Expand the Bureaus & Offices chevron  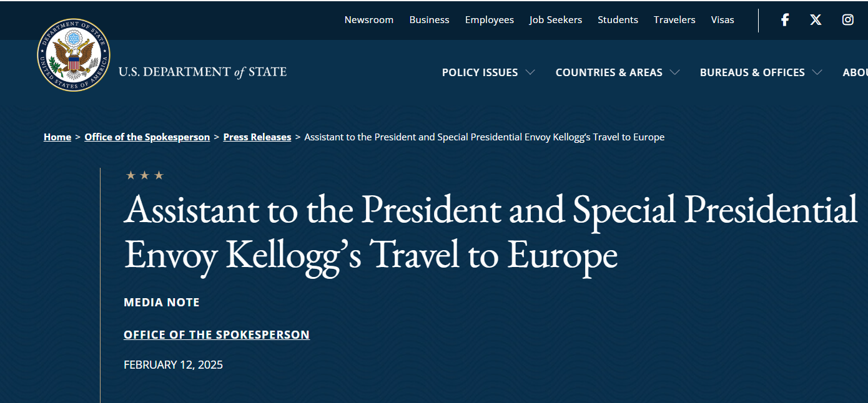(x=817, y=72)
